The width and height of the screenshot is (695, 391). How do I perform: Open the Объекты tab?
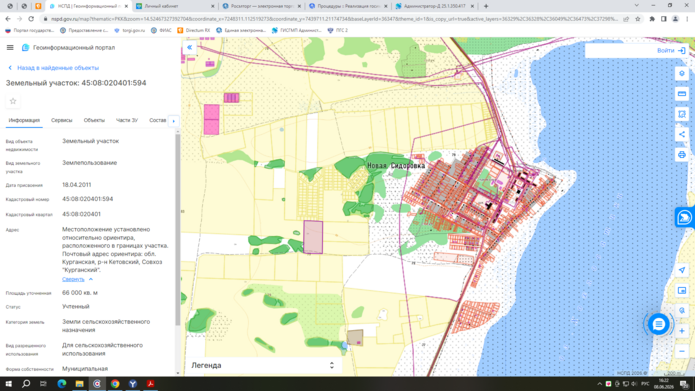(x=94, y=120)
